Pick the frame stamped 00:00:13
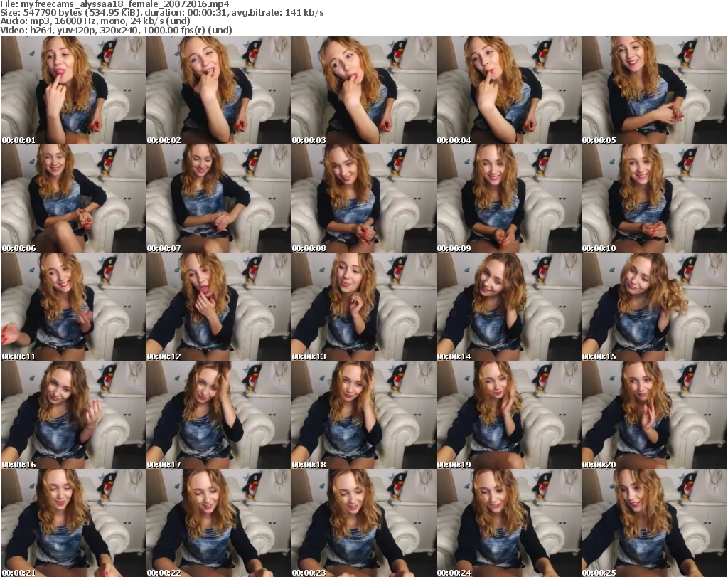This screenshot has width=728, height=577. (364, 307)
